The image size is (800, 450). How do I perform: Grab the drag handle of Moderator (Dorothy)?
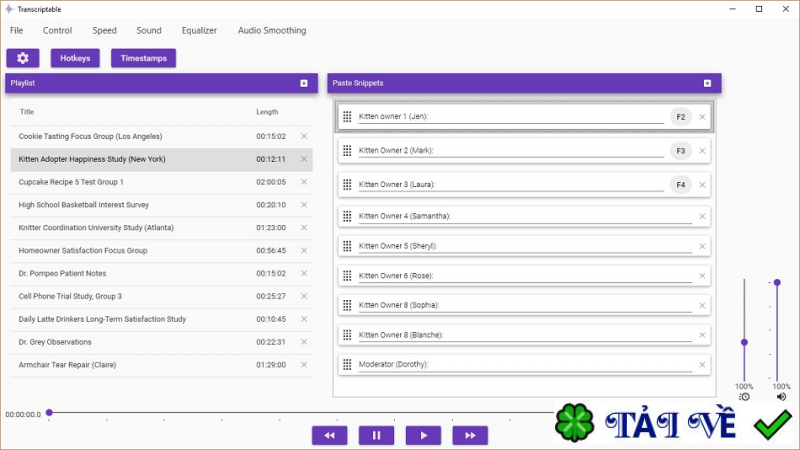tap(347, 364)
